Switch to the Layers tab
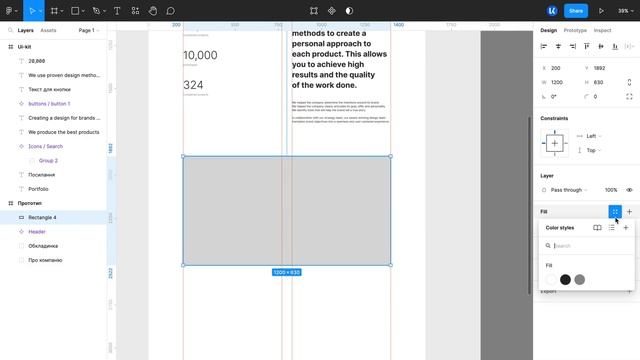 [25, 30]
